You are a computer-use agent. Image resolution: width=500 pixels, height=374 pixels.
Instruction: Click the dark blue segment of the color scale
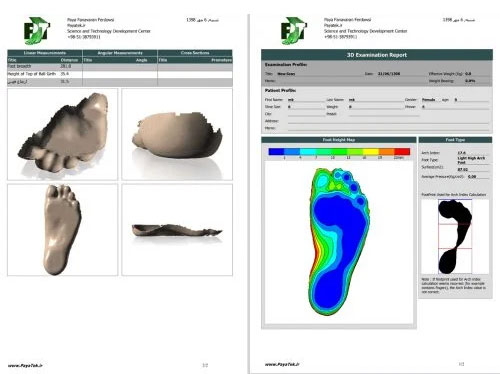pyautogui.click(x=276, y=152)
